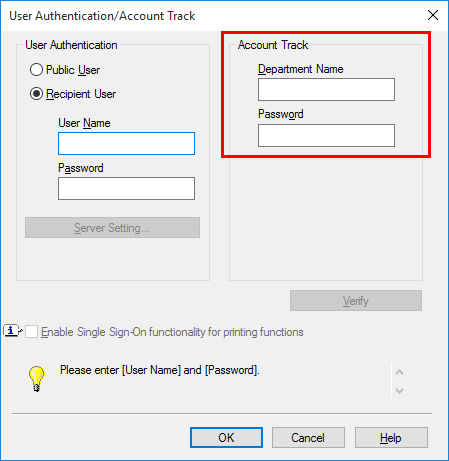Focus the Account Track Password field

tap(326, 136)
